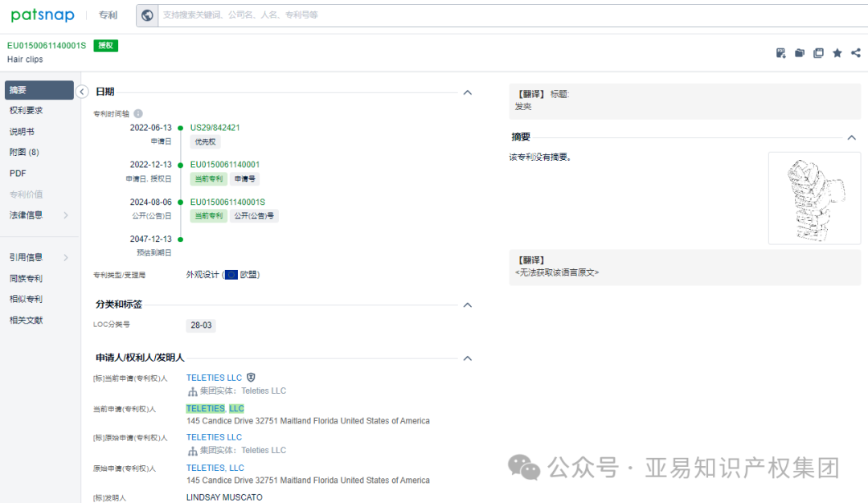This screenshot has height=503, width=868.
Task: Expand the 引用信息 sidebar submenu
Action: coord(66,257)
